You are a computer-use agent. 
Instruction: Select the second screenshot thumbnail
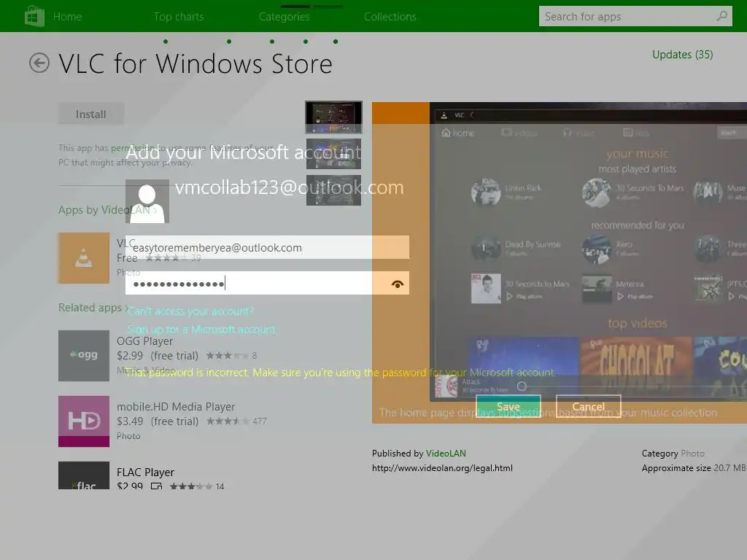pyautogui.click(x=333, y=154)
